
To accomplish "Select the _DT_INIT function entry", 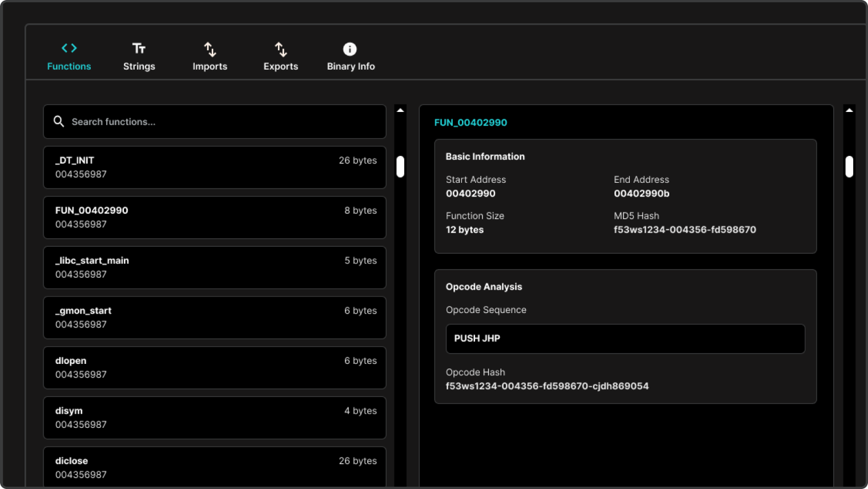I will tap(214, 167).
